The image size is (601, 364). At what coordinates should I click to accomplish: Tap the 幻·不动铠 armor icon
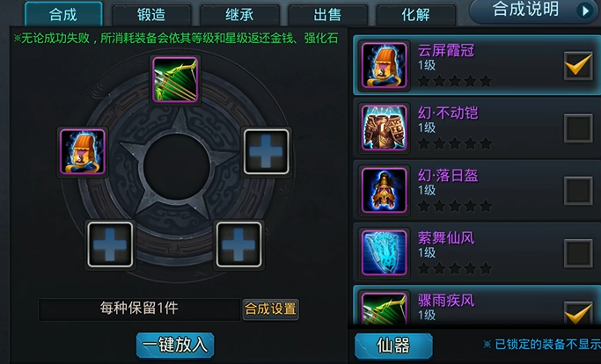384,127
